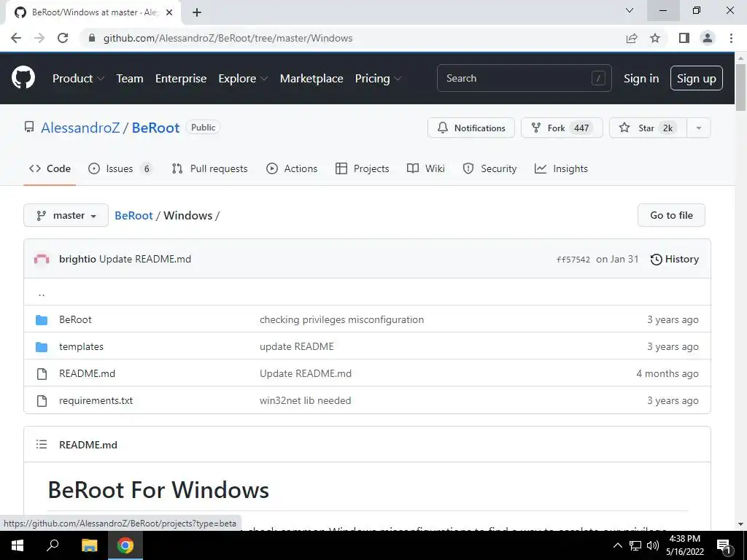Screen dimensions: 747x560
Task: Click the Go to file button
Action: point(671,215)
